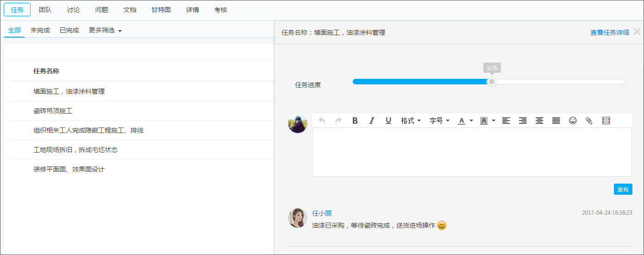Click inside the comment text area
The height and width of the screenshot is (255, 644).
[472, 152]
